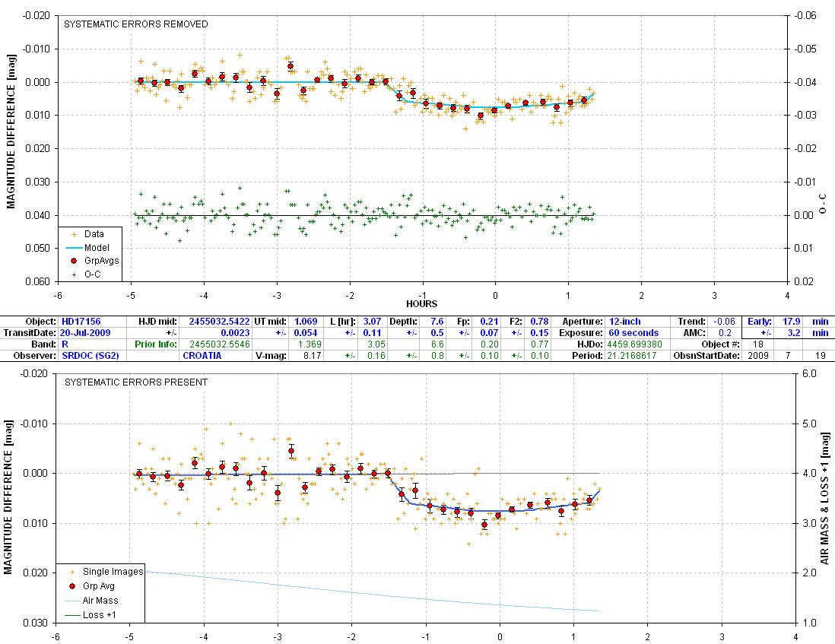Click the prior length value 3.05
This screenshot has width=835, height=644.
pos(376,344)
